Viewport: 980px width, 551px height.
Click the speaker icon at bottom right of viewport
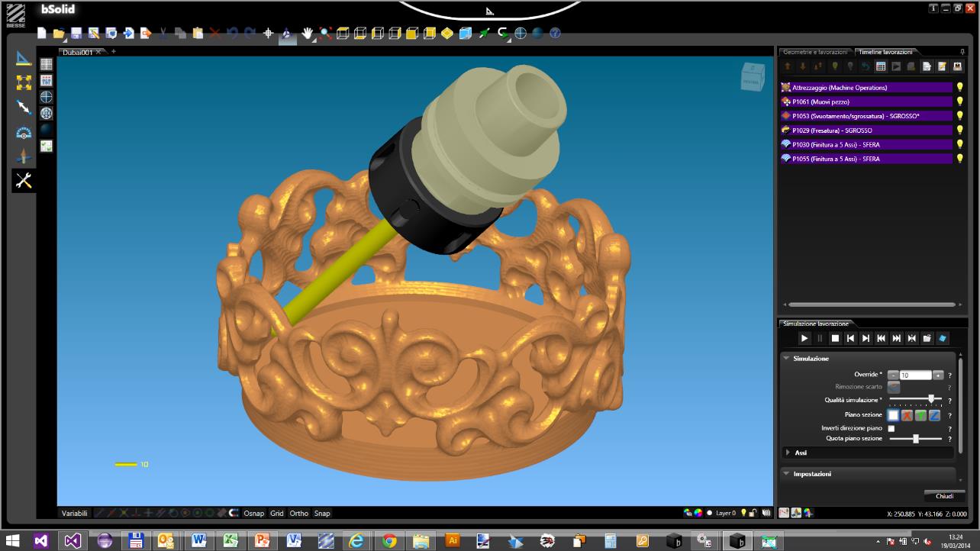(x=767, y=513)
